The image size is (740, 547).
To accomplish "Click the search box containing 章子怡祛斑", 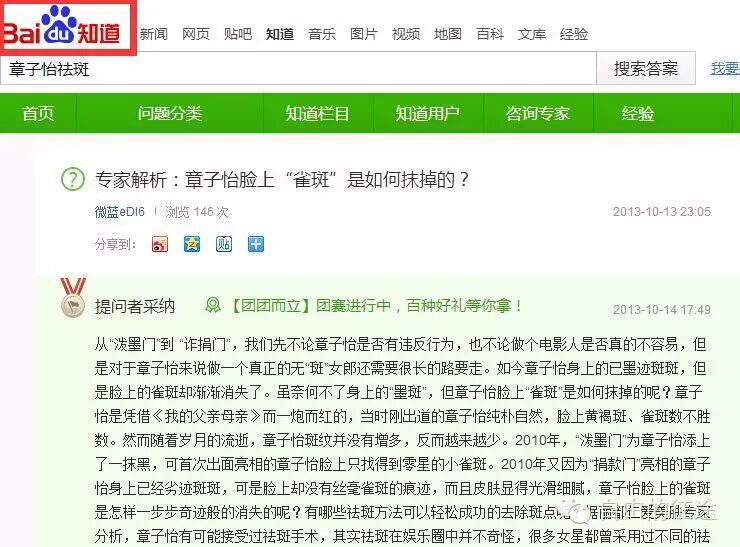I will tap(298, 69).
